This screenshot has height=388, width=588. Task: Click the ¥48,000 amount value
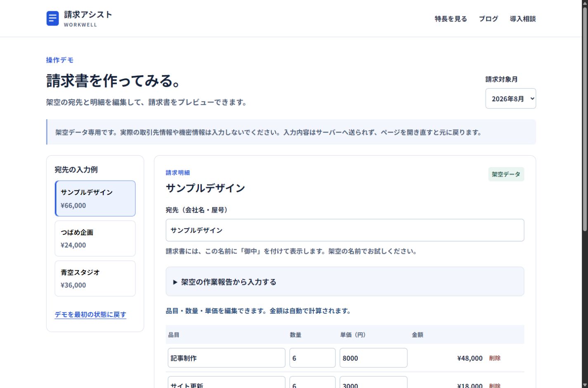tap(470, 358)
